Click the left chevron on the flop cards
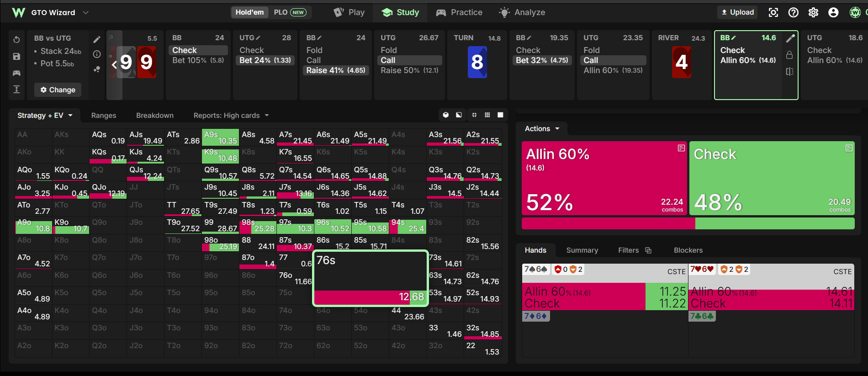The width and height of the screenshot is (868, 376). [114, 64]
